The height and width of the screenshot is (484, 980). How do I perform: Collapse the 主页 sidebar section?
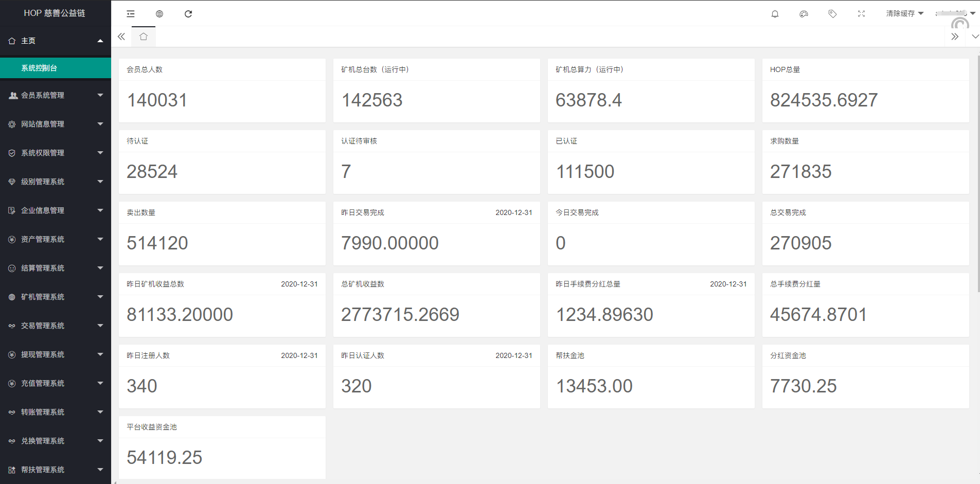tap(55, 41)
